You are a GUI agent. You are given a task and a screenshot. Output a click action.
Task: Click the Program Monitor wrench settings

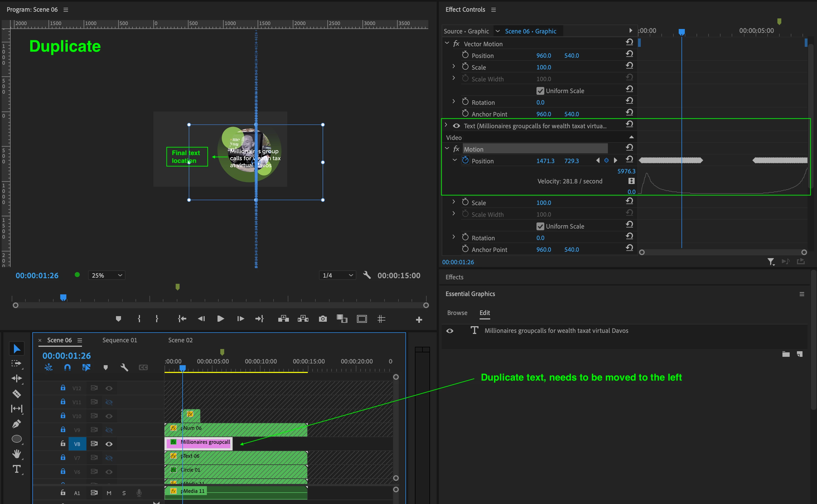pos(367,275)
